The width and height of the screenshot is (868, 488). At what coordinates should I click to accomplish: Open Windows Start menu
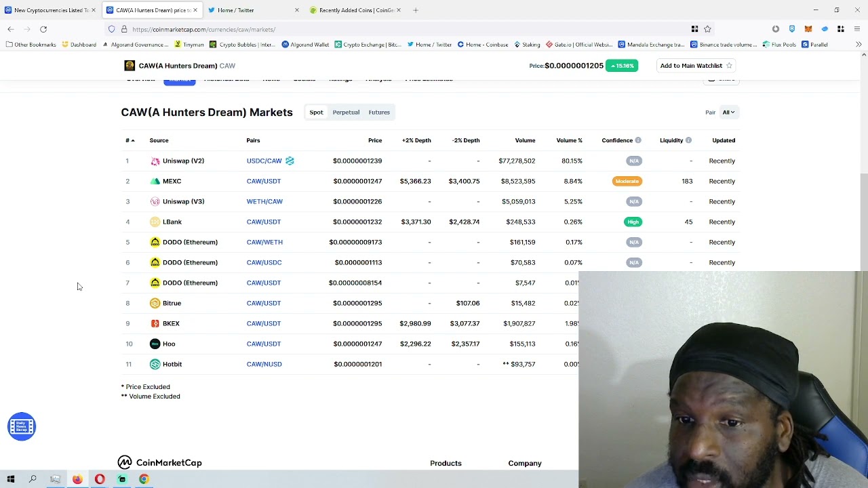[11, 479]
